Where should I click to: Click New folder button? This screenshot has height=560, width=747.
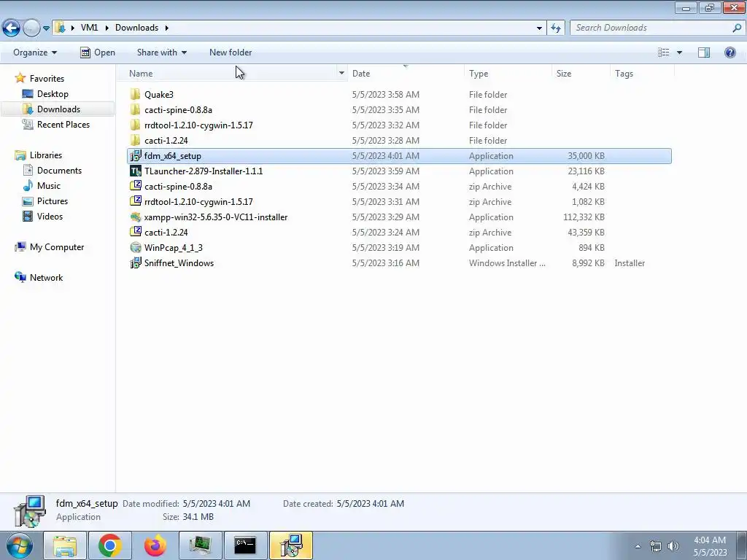coord(231,52)
